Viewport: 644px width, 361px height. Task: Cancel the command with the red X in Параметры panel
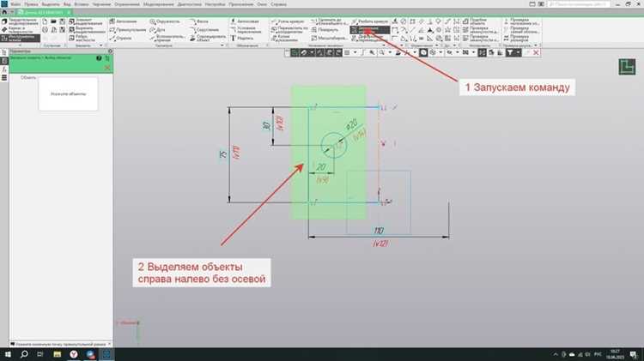(x=107, y=67)
